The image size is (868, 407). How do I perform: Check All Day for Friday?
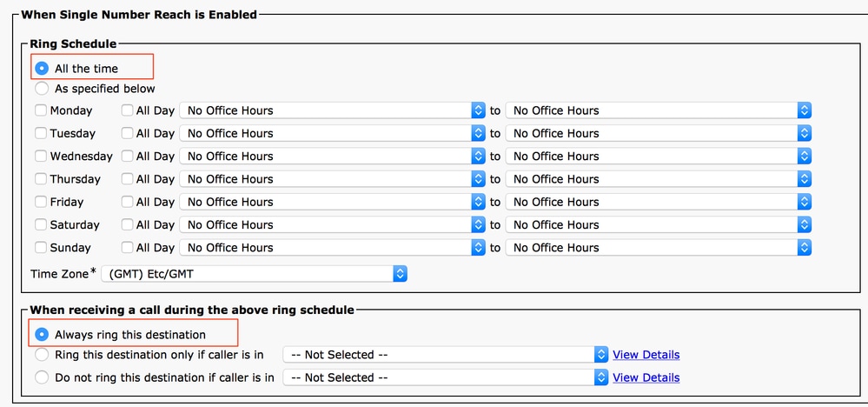click(127, 202)
